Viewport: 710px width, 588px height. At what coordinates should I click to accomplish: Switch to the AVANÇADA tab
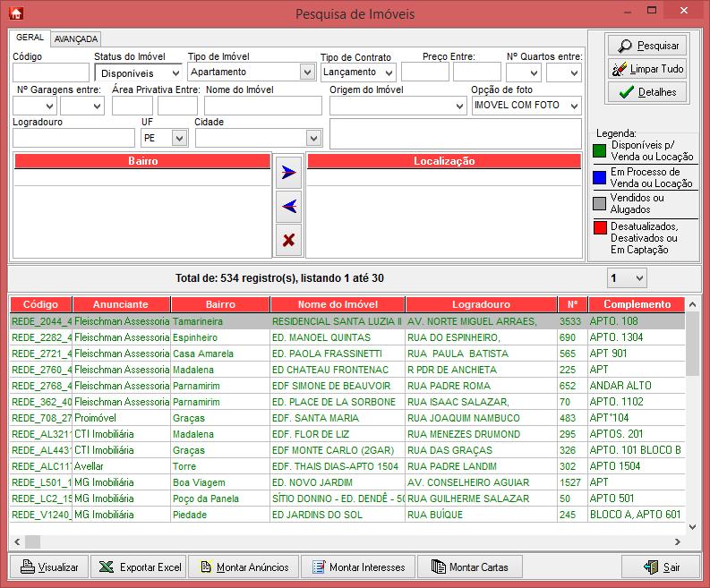coord(76,39)
